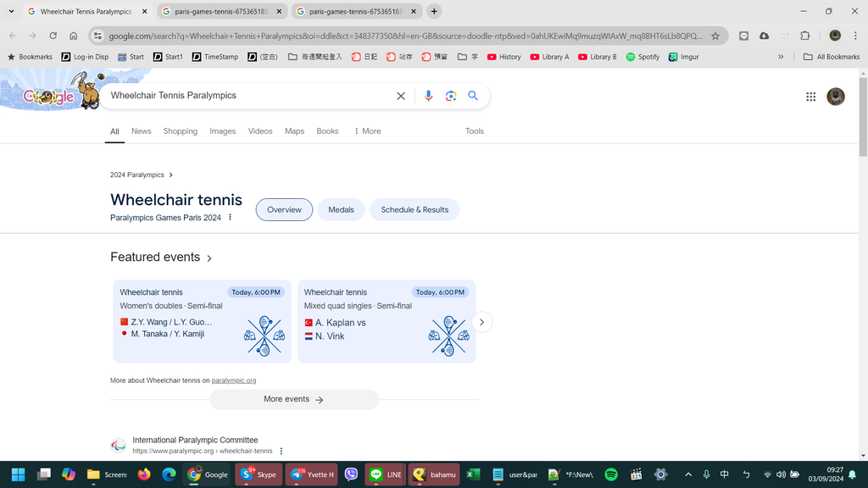The height and width of the screenshot is (488, 868).
Task: Expand the More search filters menu
Action: pos(367,131)
